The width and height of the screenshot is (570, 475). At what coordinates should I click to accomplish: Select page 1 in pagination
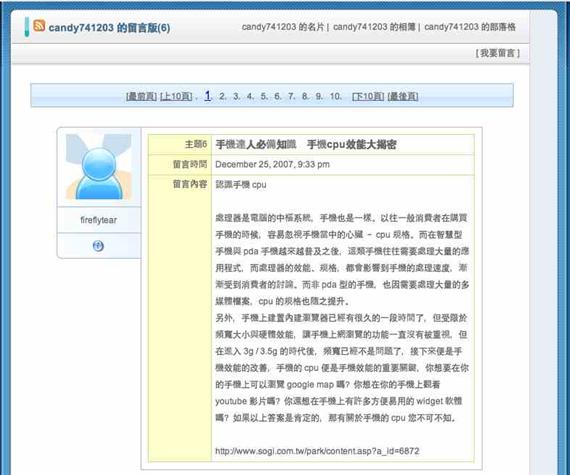tap(208, 96)
